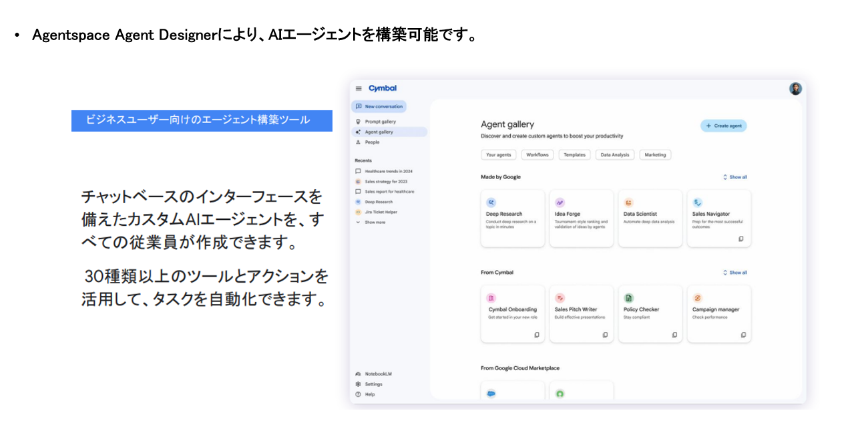Click the Deep Research card icon

point(491,202)
